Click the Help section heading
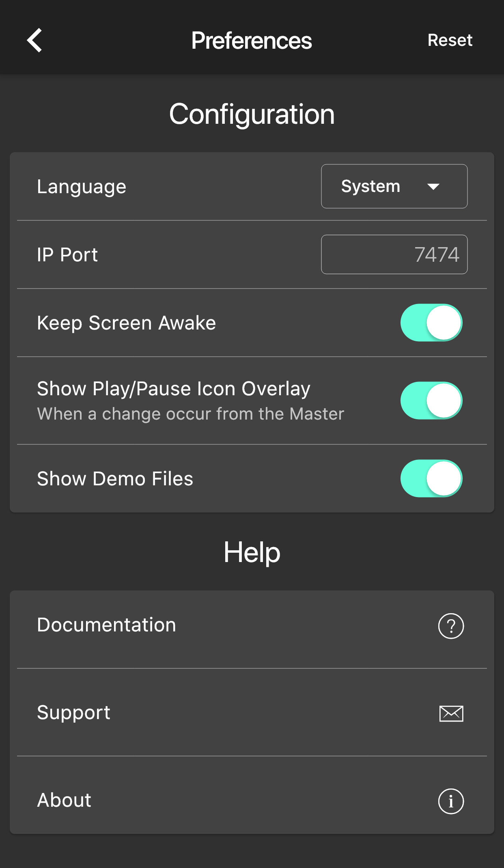The width and height of the screenshot is (504, 868). (x=252, y=552)
